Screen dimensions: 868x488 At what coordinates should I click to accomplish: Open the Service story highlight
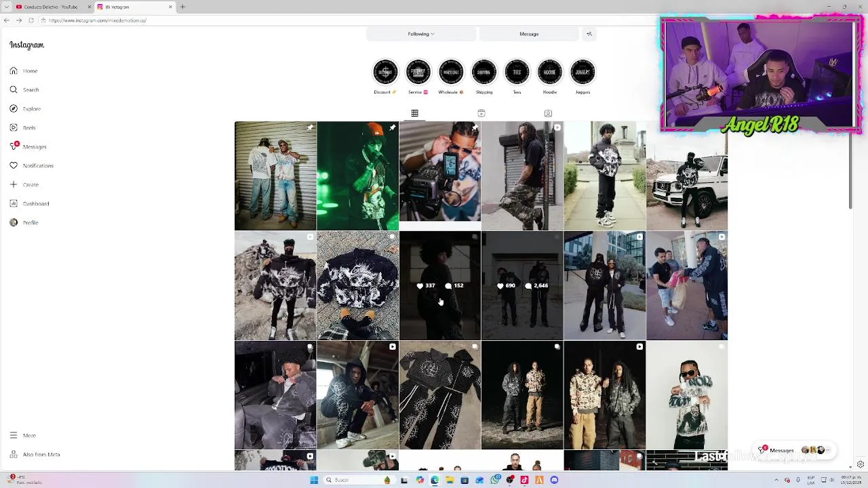[418, 72]
